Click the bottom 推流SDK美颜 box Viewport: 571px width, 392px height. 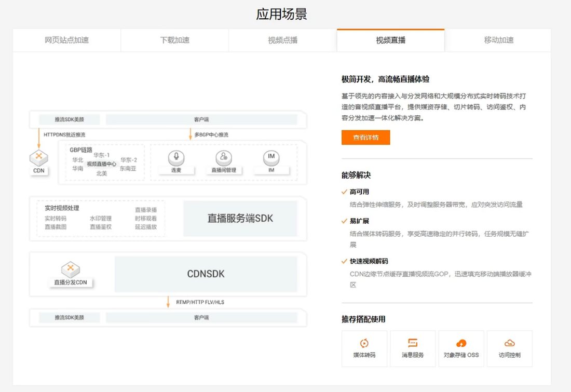pyautogui.click(x=69, y=318)
